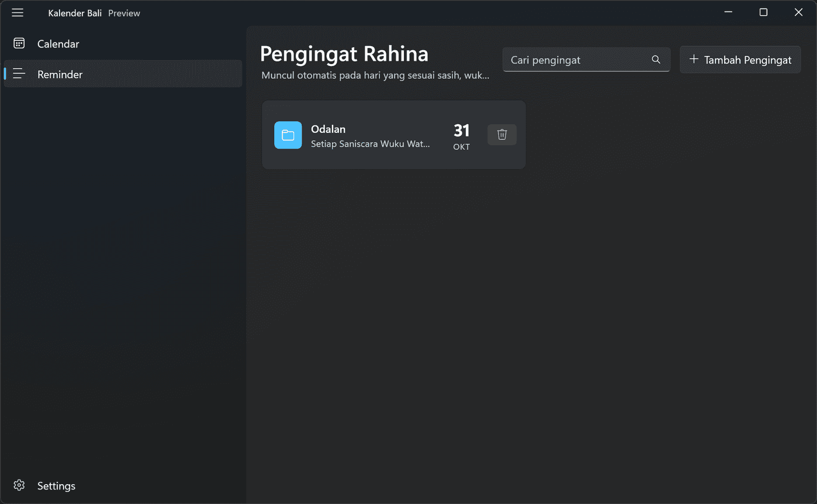Delete the Odalan reminder with trash icon

502,135
